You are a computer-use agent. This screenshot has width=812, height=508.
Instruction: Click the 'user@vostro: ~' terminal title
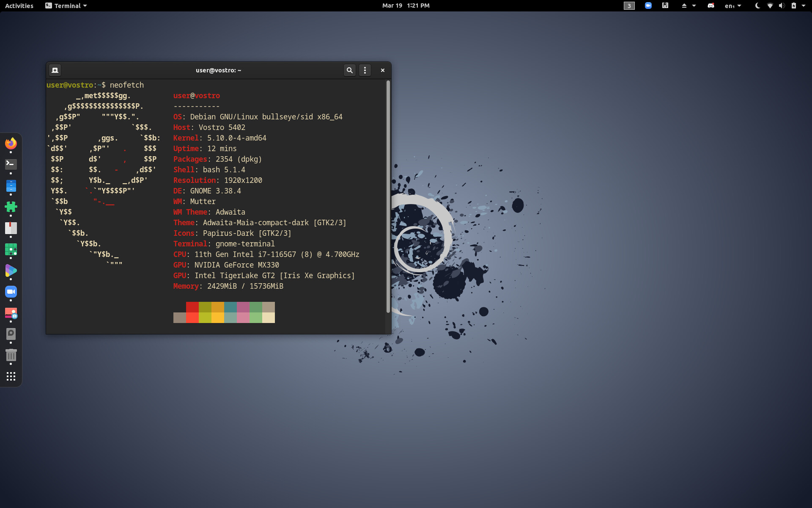218,70
